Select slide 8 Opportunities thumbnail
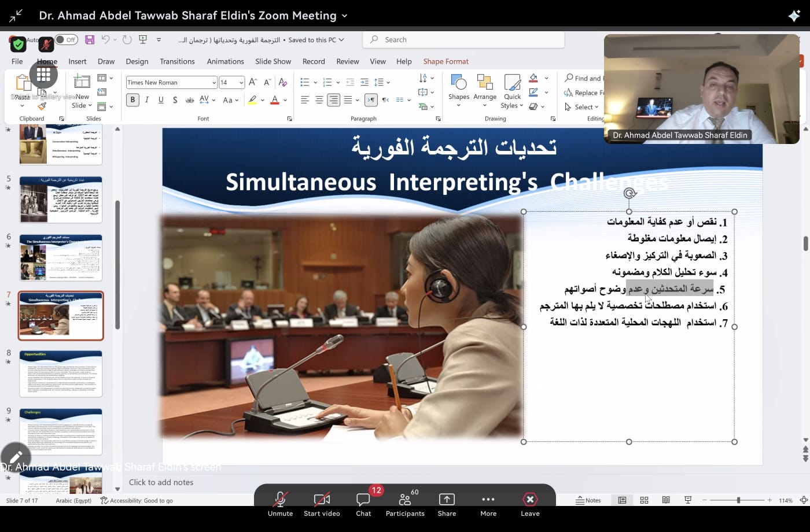The height and width of the screenshot is (532, 810). (61, 374)
